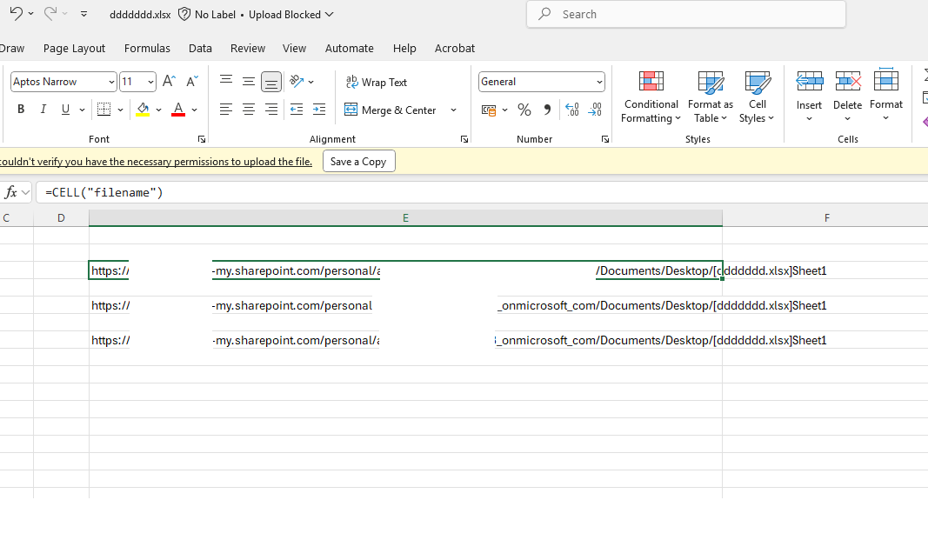
Task: Click the Orientation text rotation icon
Action: [x=297, y=81]
